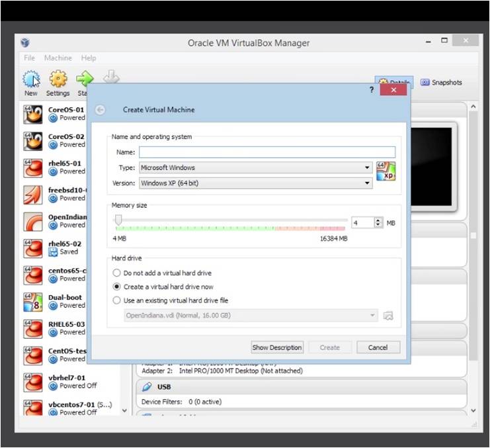Click the back arrow in Create Virtual Machine
This screenshot has width=490, height=448.
coord(100,110)
